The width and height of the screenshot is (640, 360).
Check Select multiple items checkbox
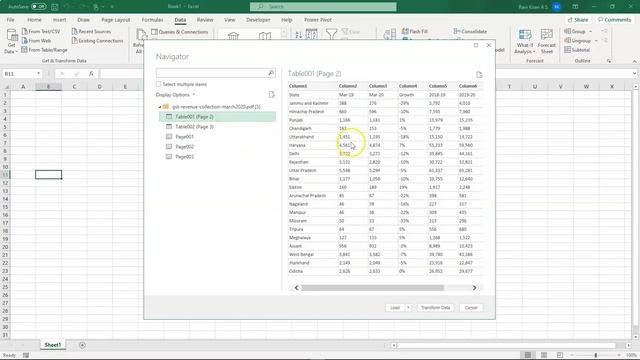pyautogui.click(x=158, y=84)
